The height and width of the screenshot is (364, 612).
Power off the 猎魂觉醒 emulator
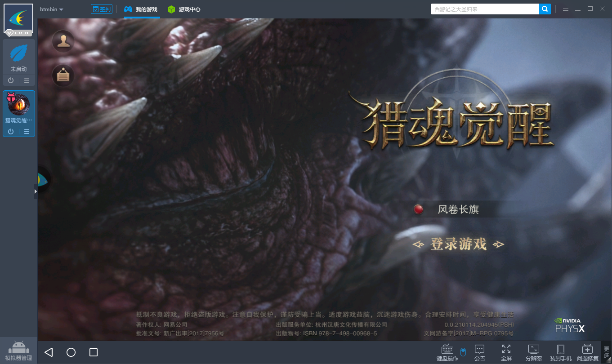(11, 132)
